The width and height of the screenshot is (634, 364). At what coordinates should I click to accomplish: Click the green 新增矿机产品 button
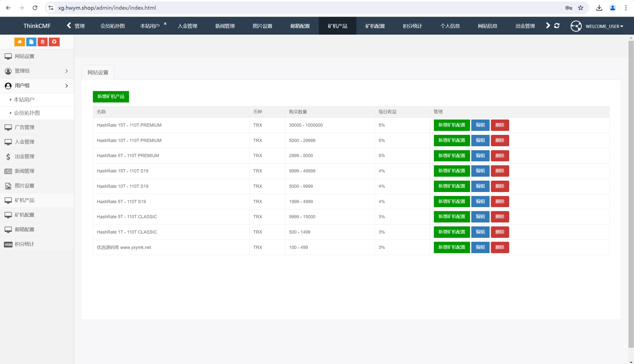111,96
